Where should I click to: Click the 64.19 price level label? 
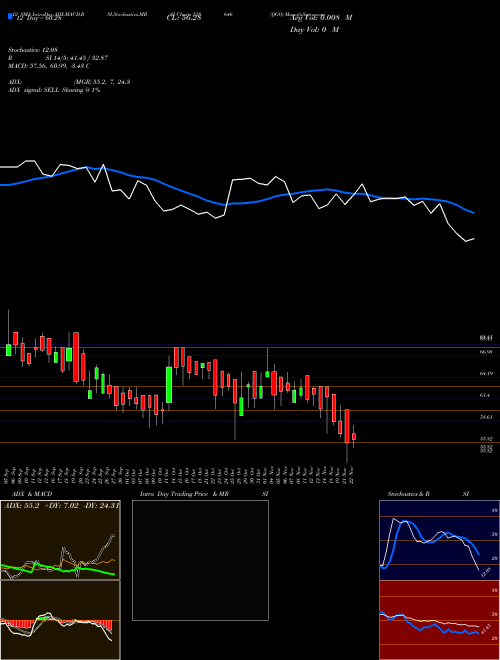486,373
